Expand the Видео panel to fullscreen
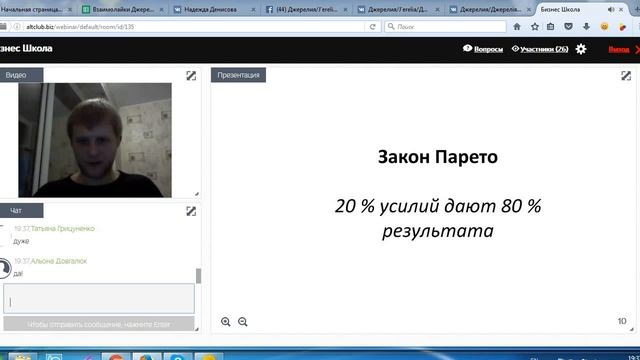This screenshot has width=640, height=360. pos(191,76)
